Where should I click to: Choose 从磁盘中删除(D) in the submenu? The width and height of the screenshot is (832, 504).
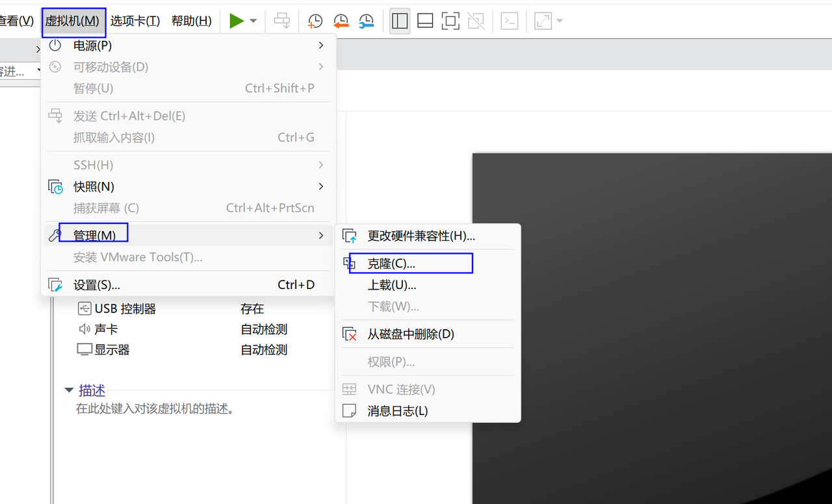(428, 334)
